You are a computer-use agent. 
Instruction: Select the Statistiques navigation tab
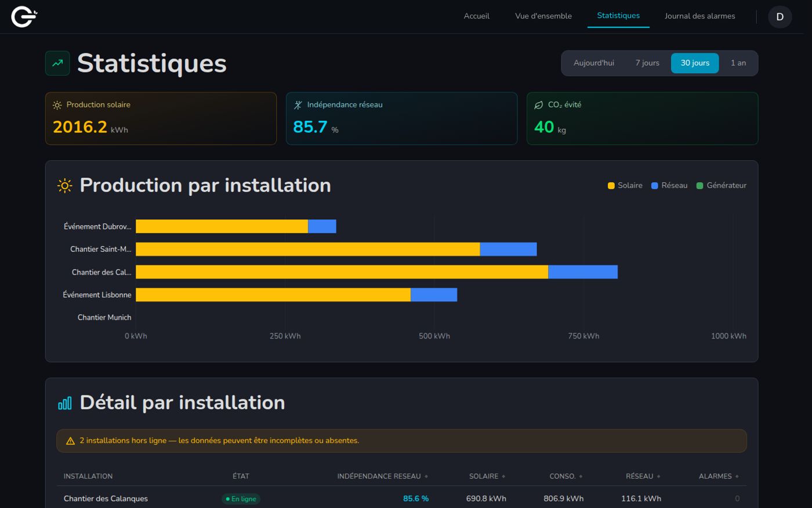pos(618,16)
